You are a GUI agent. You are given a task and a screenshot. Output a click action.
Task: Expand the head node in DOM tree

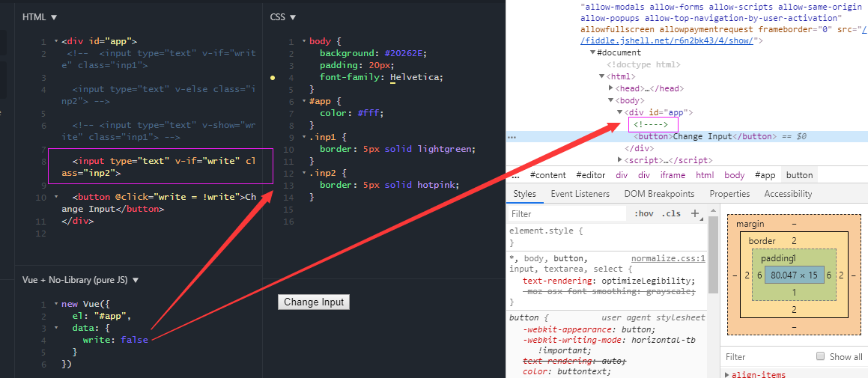(x=611, y=88)
